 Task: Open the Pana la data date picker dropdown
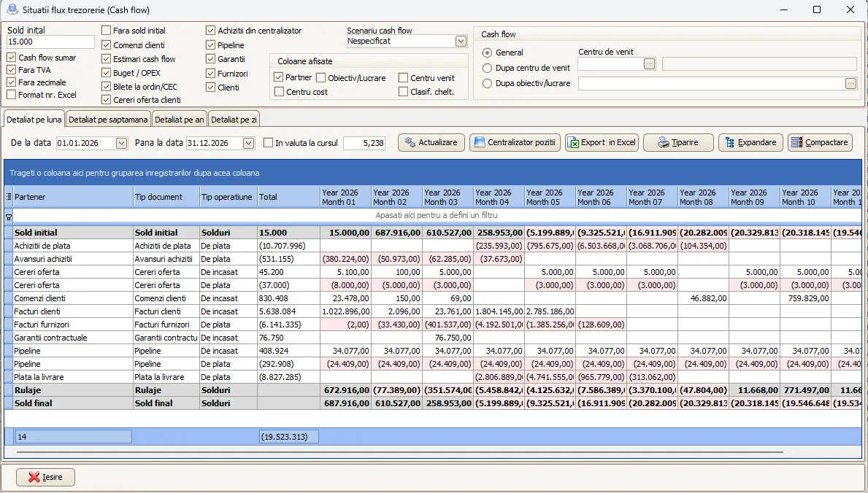tap(248, 143)
